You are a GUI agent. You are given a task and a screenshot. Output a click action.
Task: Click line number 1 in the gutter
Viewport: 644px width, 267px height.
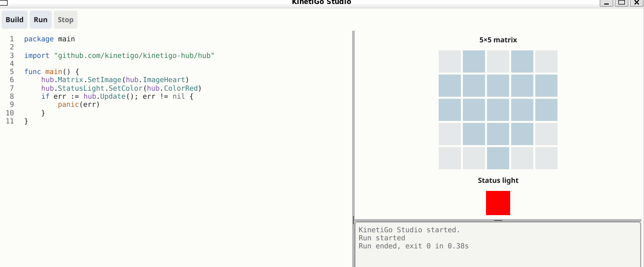click(12, 39)
